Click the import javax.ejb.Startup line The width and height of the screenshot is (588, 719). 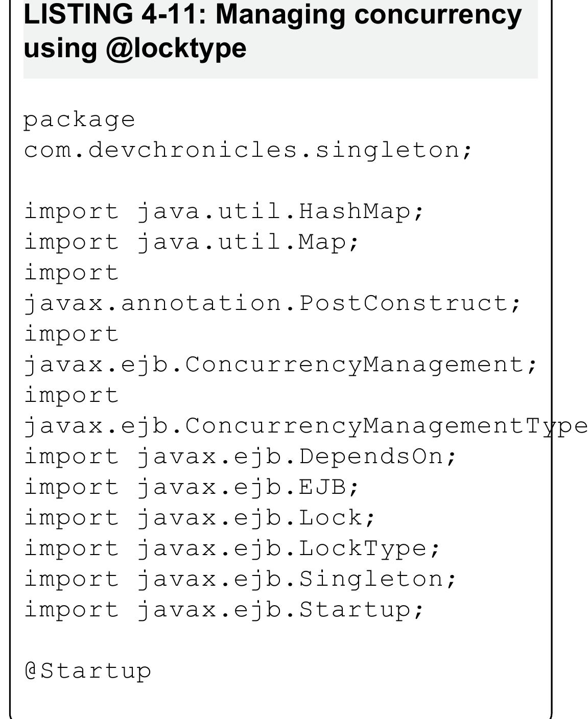click(224, 610)
